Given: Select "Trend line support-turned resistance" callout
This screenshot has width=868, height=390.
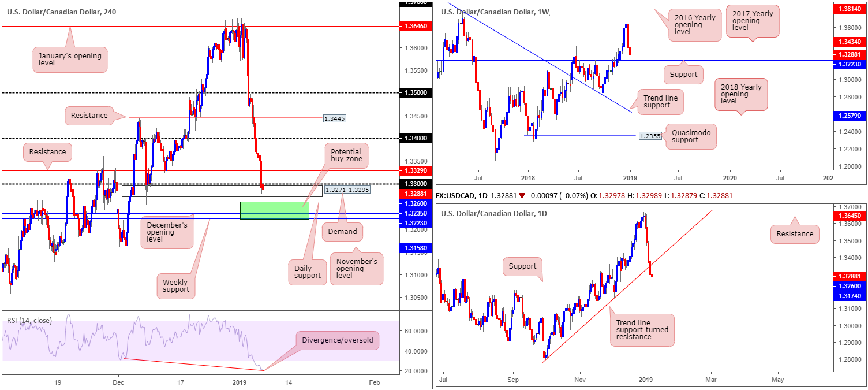Looking at the screenshot, I should (642, 330).
